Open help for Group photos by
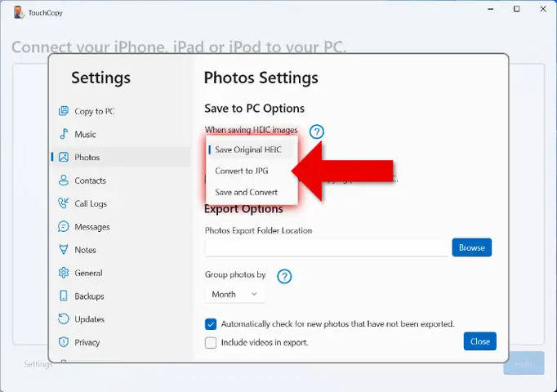 pos(284,276)
